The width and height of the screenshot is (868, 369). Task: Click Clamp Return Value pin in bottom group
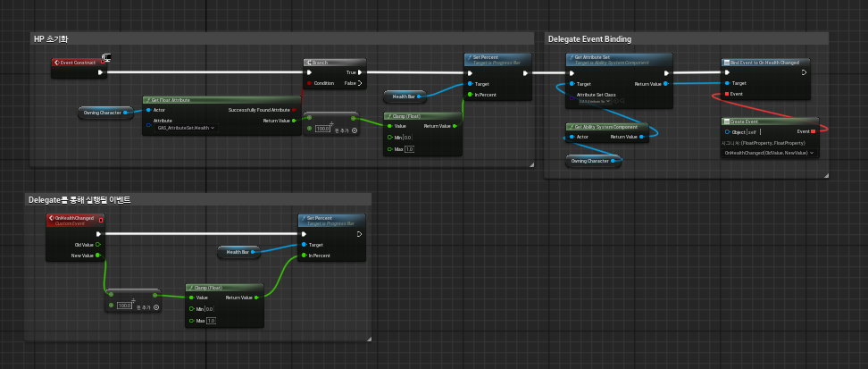(x=257, y=298)
